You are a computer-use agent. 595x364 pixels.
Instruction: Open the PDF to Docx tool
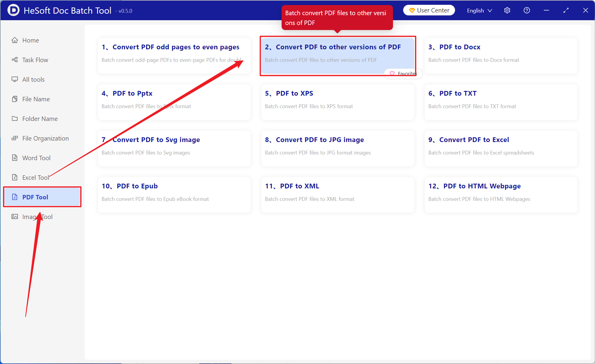tap(501, 56)
